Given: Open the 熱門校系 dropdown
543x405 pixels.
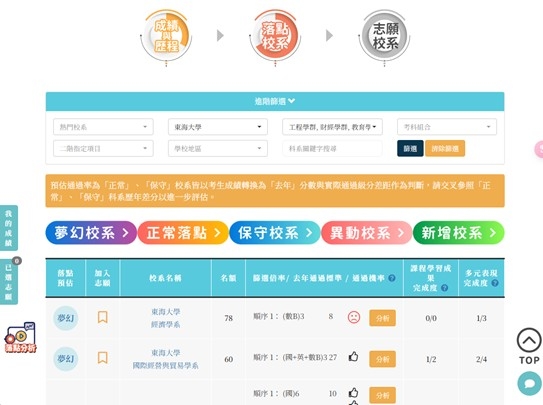Looking at the screenshot, I should click(x=103, y=127).
